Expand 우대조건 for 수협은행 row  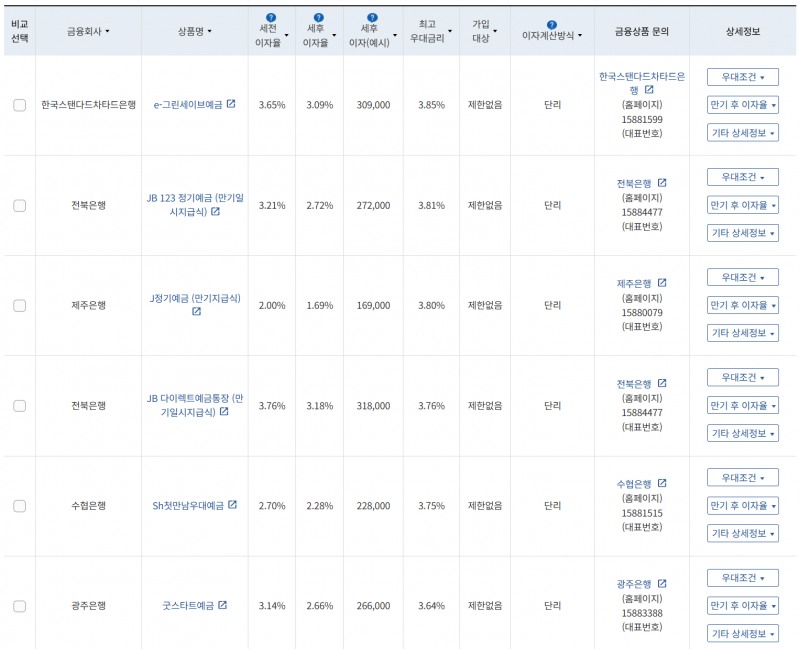point(742,478)
